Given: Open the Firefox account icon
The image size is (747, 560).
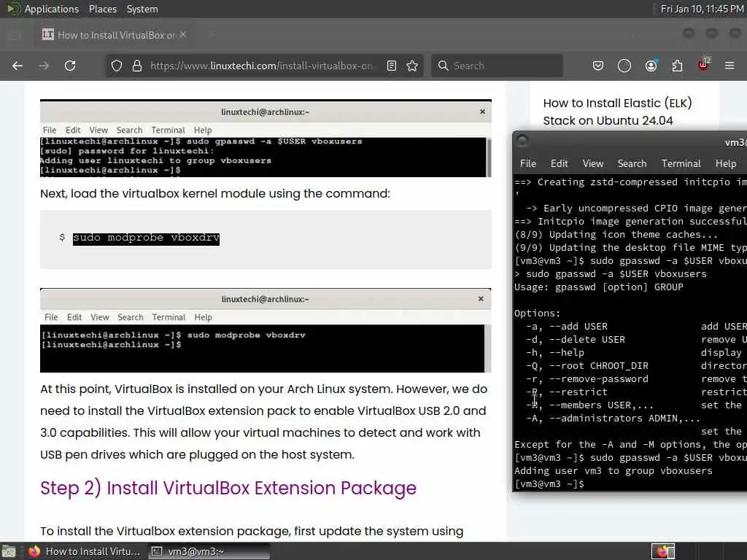Looking at the screenshot, I should [x=651, y=66].
